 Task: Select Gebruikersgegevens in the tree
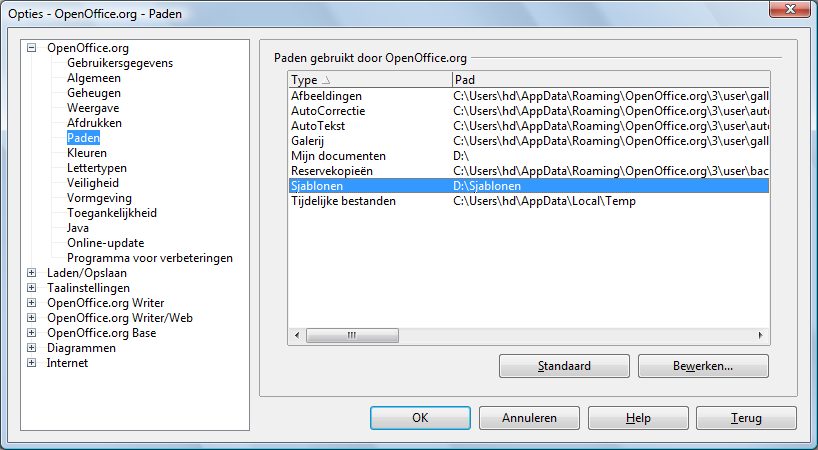tap(120, 63)
